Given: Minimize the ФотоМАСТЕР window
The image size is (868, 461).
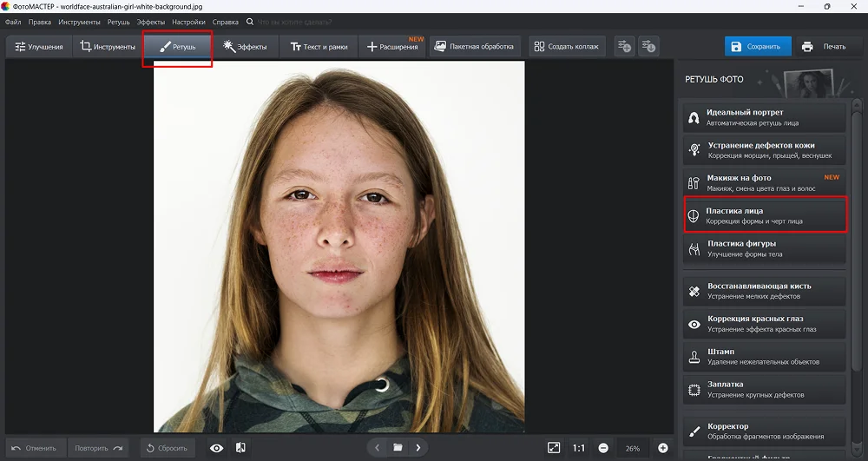Looking at the screenshot, I should pos(801,7).
